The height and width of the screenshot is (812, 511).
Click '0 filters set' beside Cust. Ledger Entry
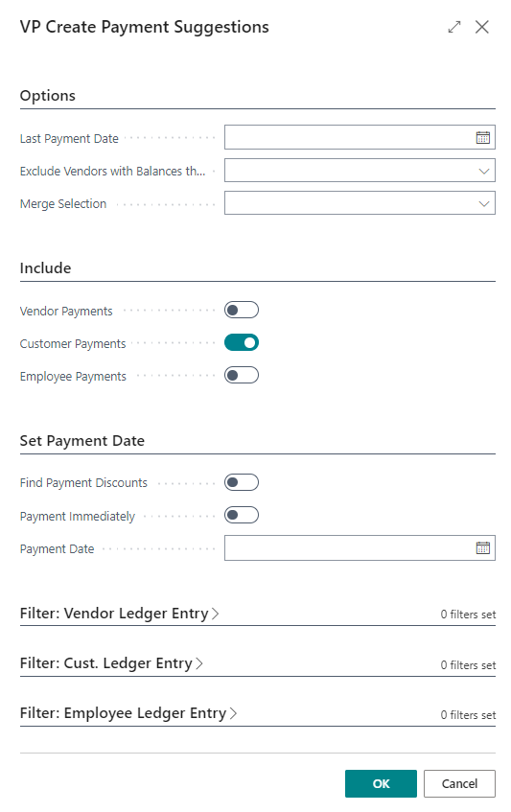(x=468, y=665)
